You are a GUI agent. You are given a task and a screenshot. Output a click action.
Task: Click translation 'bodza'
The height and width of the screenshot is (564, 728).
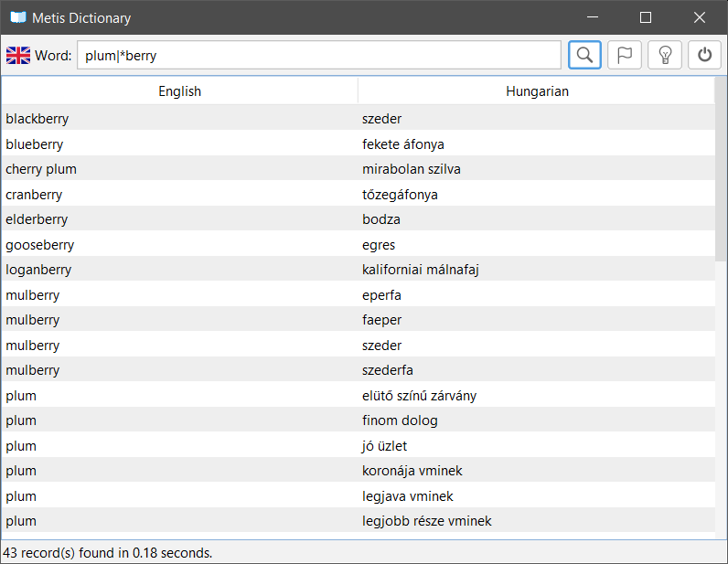(381, 219)
